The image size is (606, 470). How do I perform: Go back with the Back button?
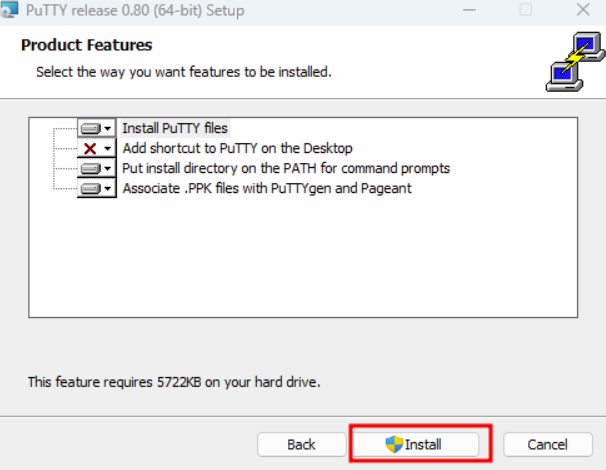[x=301, y=444]
